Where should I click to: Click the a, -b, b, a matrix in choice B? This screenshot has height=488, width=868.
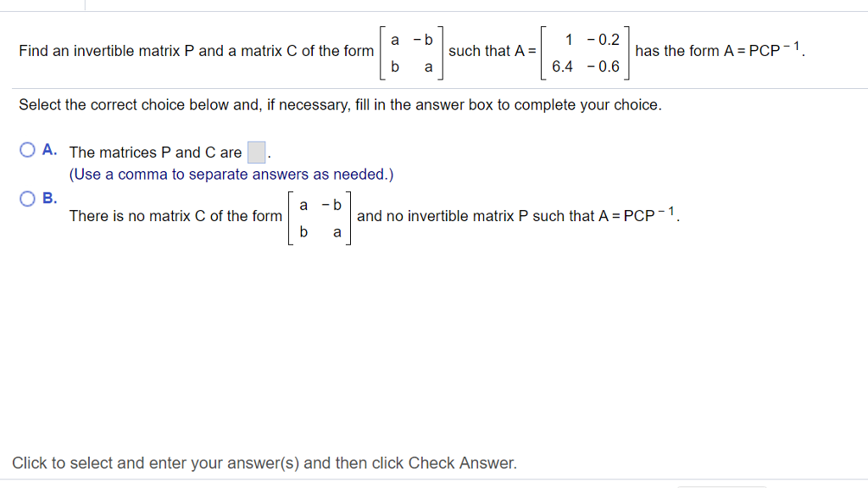pyautogui.click(x=320, y=218)
